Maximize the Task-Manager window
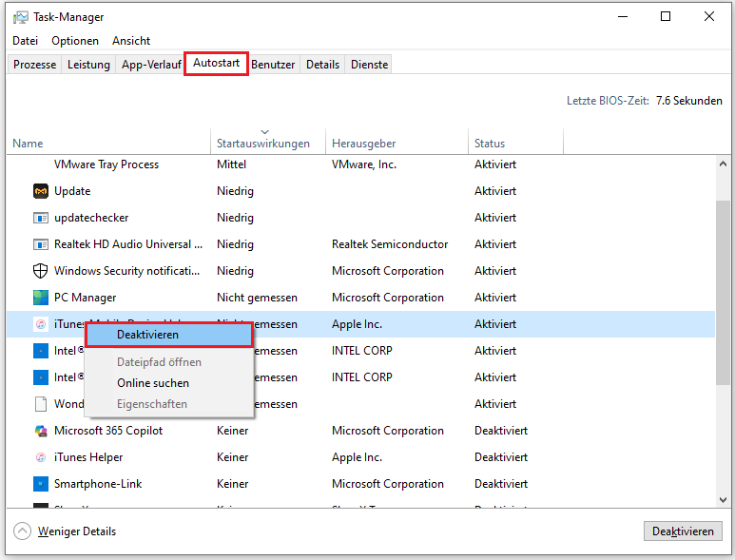The height and width of the screenshot is (560, 735). pos(666,16)
